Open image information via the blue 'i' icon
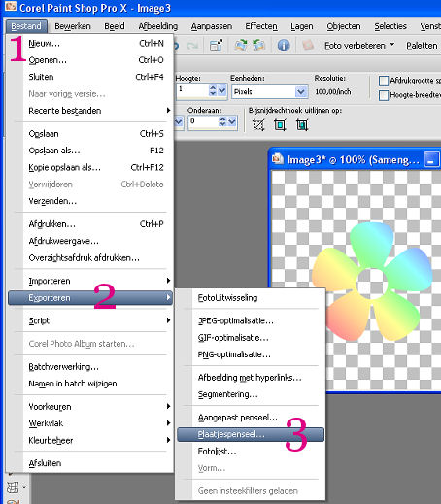Screen dimensions: 441x504 [x=284, y=46]
